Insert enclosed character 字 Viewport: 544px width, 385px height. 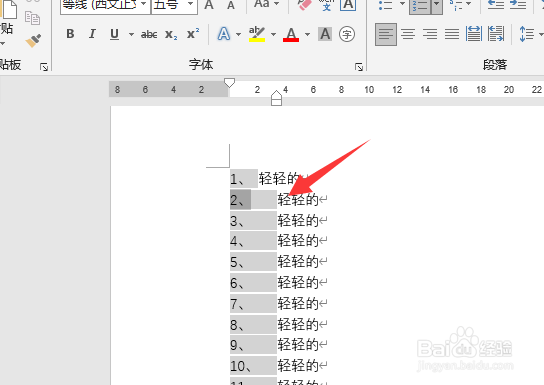[x=347, y=34]
